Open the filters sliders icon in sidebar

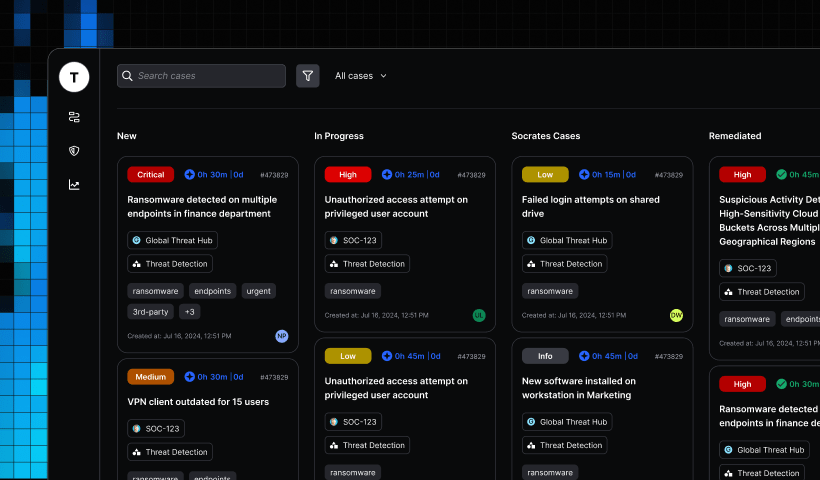pos(74,117)
